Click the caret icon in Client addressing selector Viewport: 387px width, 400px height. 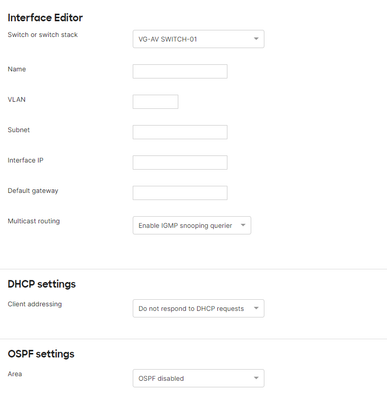[256, 308]
